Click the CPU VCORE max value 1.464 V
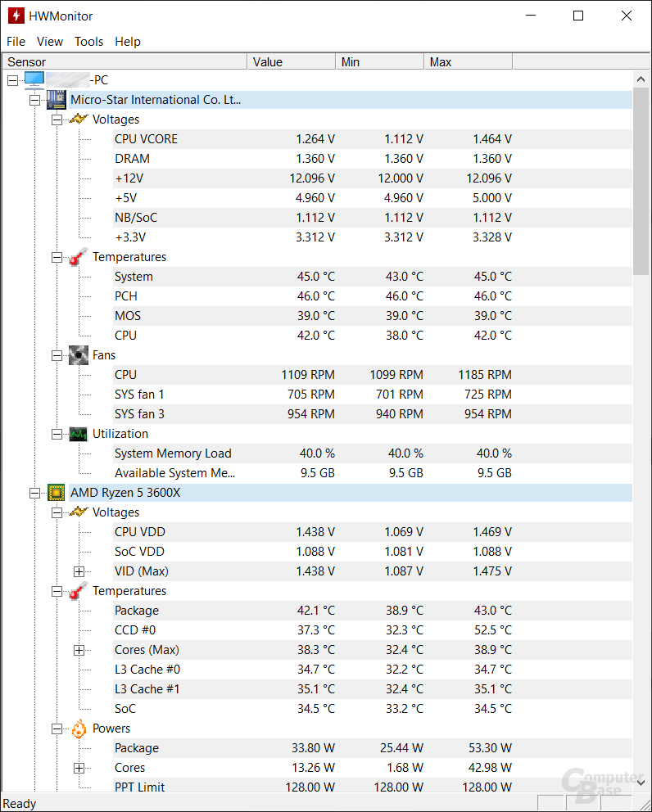The image size is (652, 812). pos(491,139)
